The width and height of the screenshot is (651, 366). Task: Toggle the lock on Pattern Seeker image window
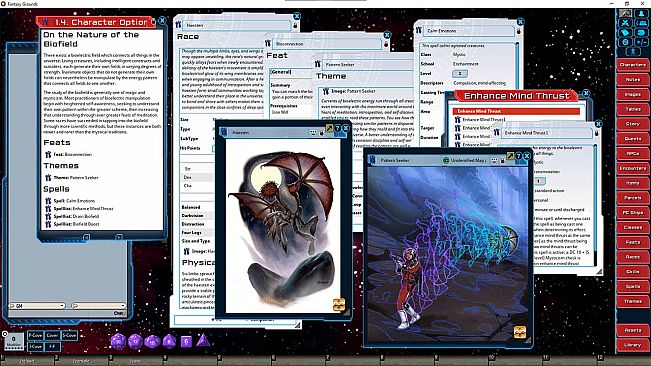pos(503,161)
